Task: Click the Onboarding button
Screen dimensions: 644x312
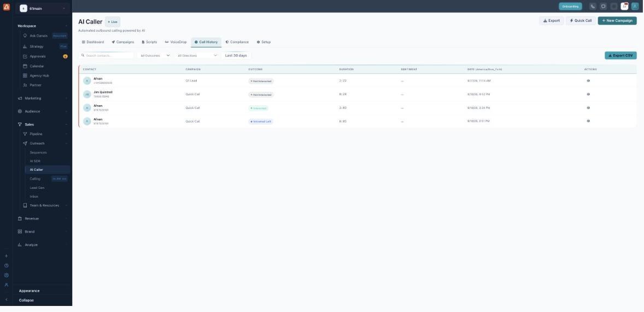Action: pyautogui.click(x=570, y=7)
